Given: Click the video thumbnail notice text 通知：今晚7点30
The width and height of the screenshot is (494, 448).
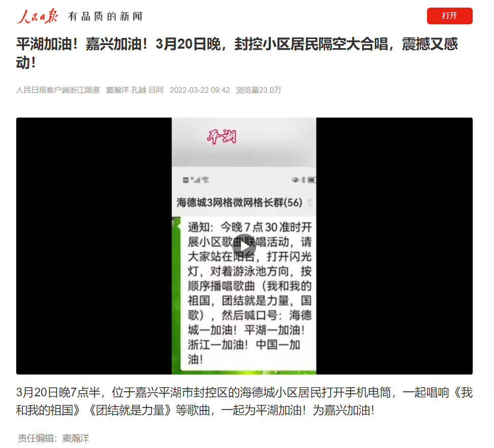Looking at the screenshot, I should (250, 293).
